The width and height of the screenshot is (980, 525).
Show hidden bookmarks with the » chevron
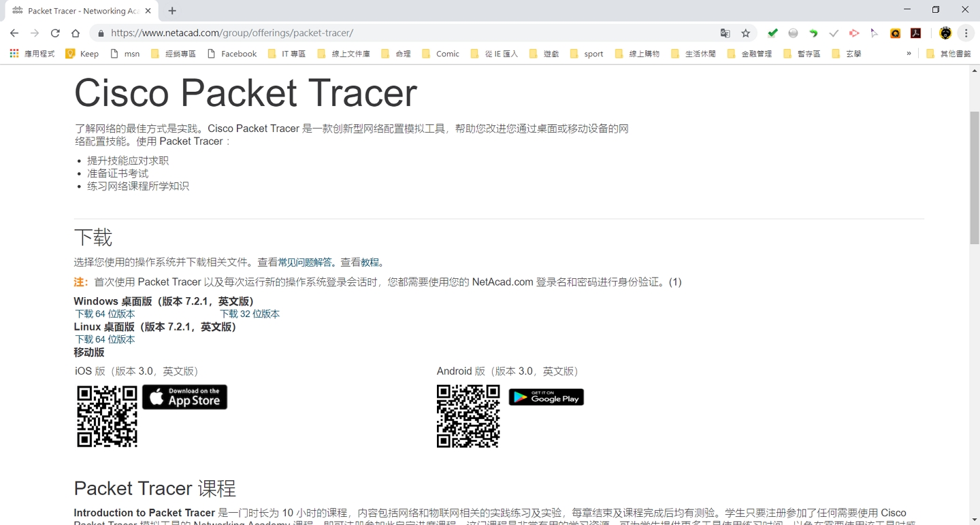pos(909,54)
